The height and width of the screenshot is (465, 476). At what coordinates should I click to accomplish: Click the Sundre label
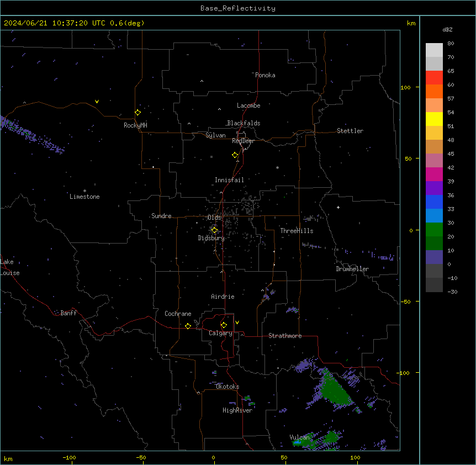(x=161, y=216)
